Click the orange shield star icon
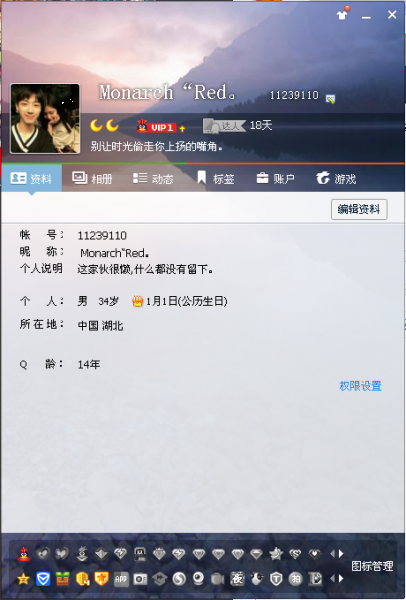 [101, 579]
